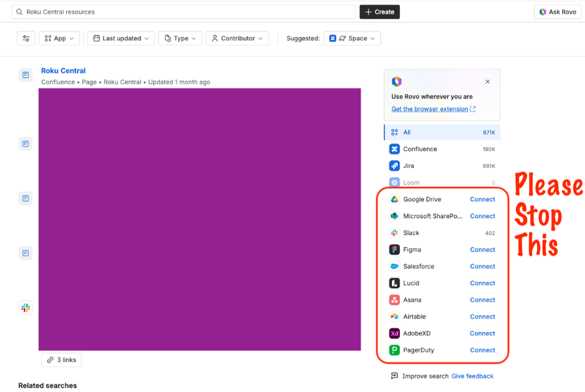Image resolution: width=585 pixels, height=392 pixels.
Task: Click the Related searches heading
Action: 47,386
